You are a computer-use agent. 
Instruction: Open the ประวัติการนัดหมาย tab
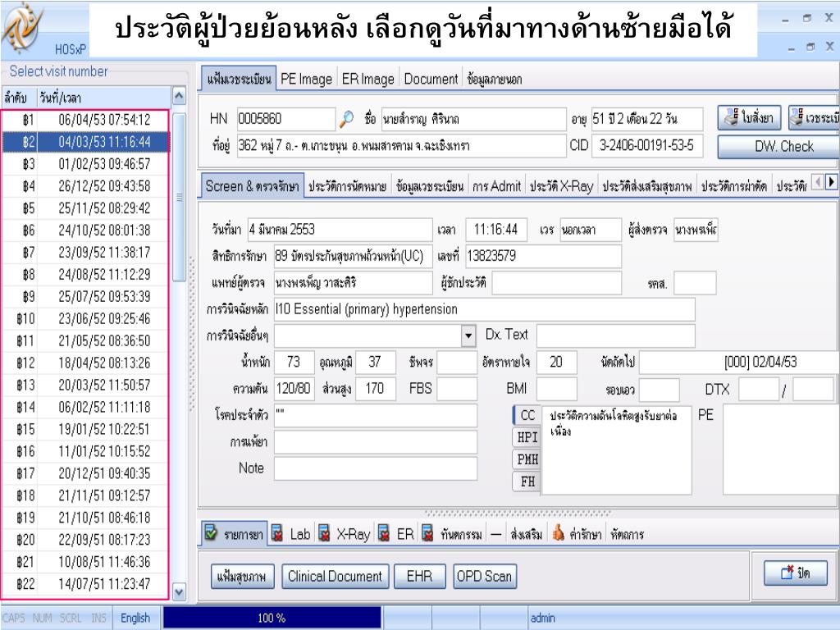tap(347, 186)
